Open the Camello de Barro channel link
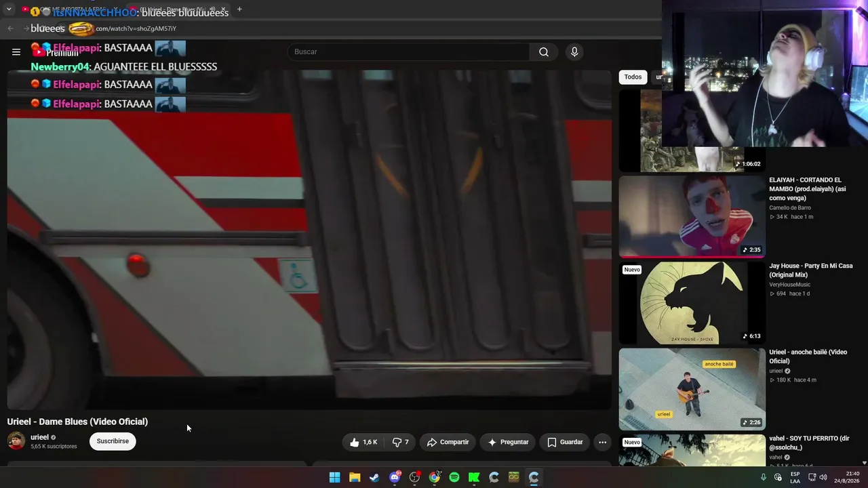The height and width of the screenshot is (488, 868). point(790,208)
